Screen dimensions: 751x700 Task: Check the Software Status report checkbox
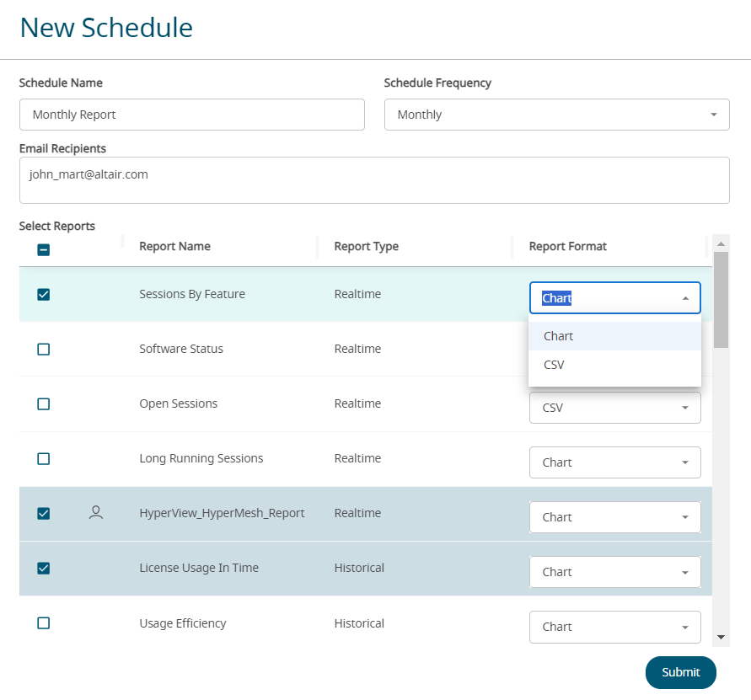coord(44,349)
